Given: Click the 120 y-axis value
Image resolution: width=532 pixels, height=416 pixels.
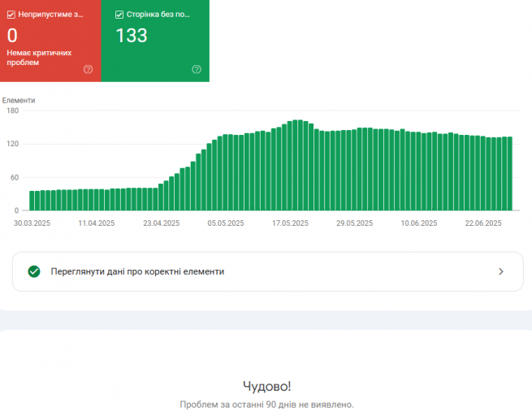Looking at the screenshot, I should tap(12, 144).
